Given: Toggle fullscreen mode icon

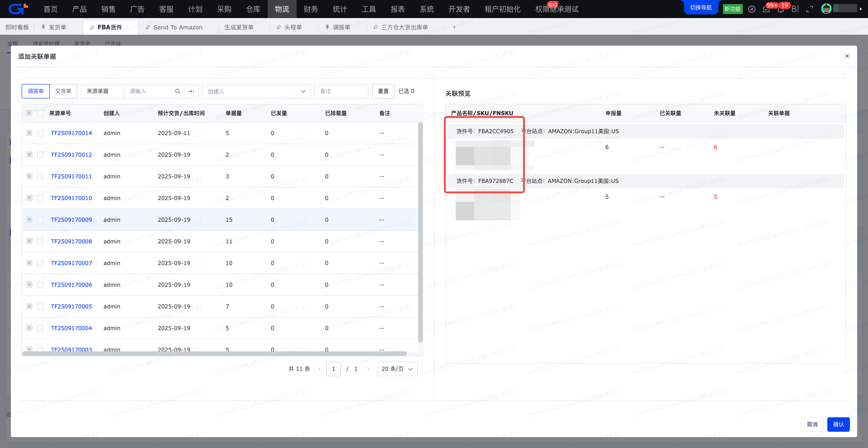Looking at the screenshot, I should (x=810, y=9).
